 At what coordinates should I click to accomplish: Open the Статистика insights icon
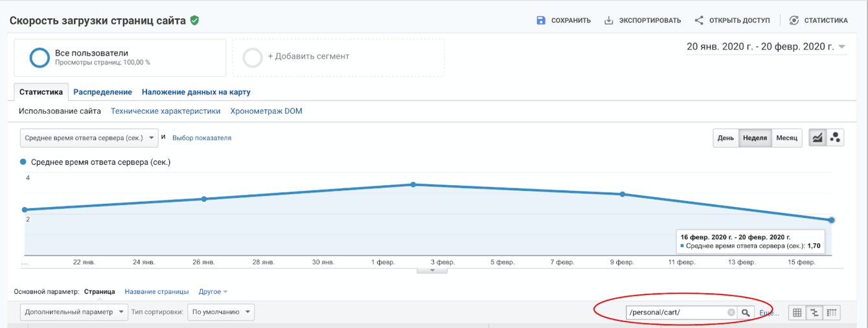pyautogui.click(x=794, y=20)
